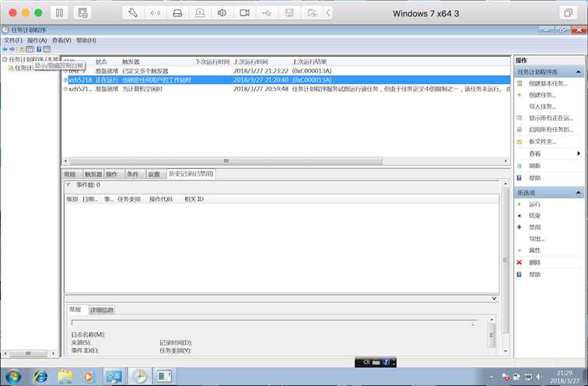Click the filter funnel icon beside 事件数: 0
588x386 pixels.
tap(69, 184)
